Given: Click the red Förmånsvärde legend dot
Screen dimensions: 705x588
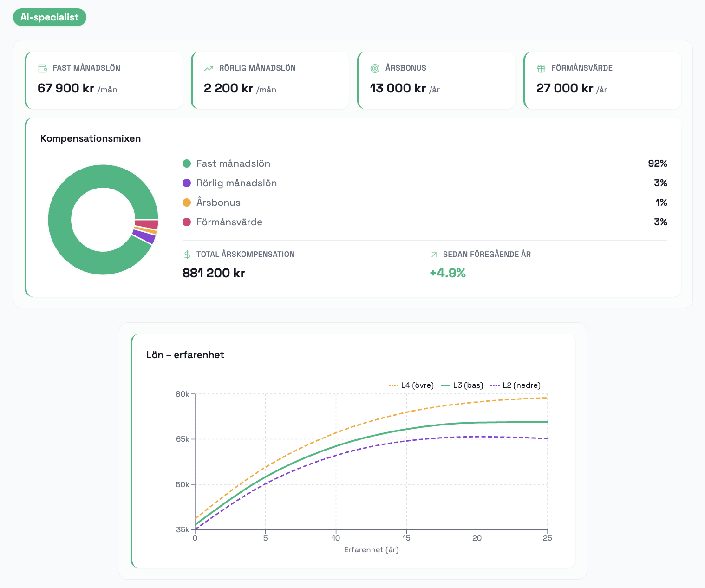Looking at the screenshot, I should point(187,222).
